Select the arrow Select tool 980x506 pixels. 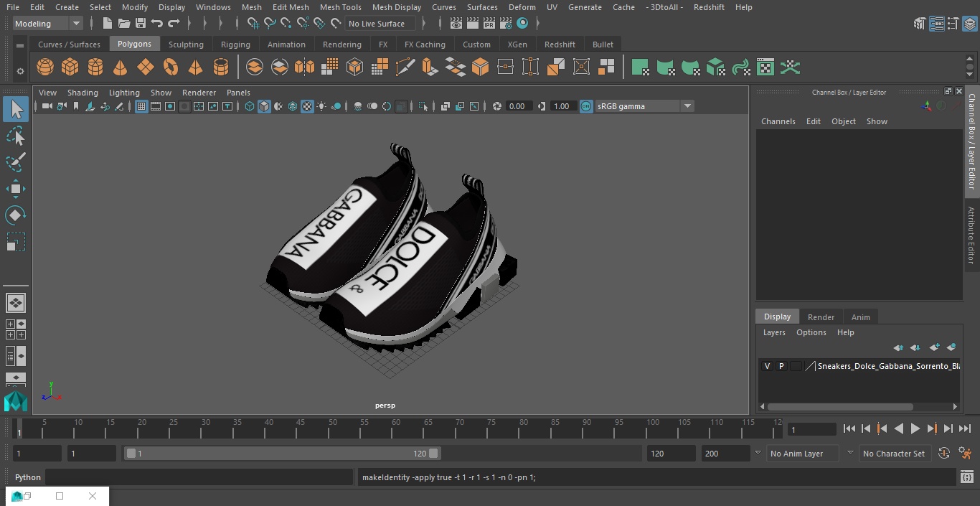(x=16, y=109)
